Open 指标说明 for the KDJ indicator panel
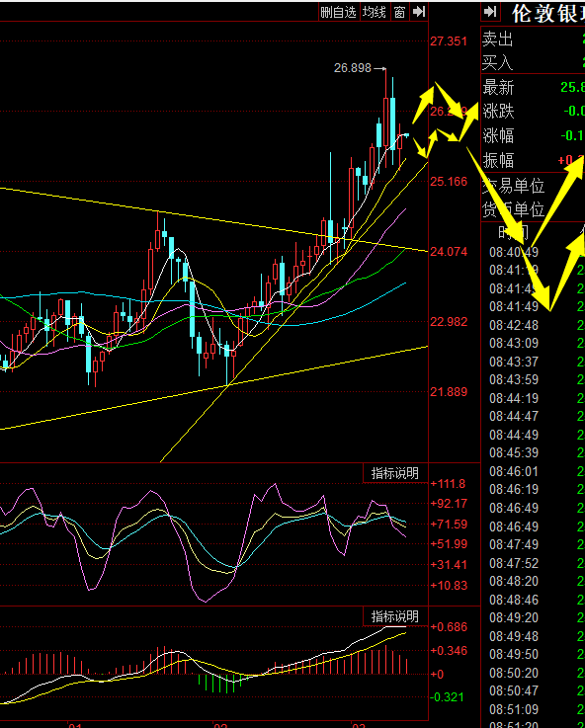Screen dimensions: 585x728 tap(394, 473)
